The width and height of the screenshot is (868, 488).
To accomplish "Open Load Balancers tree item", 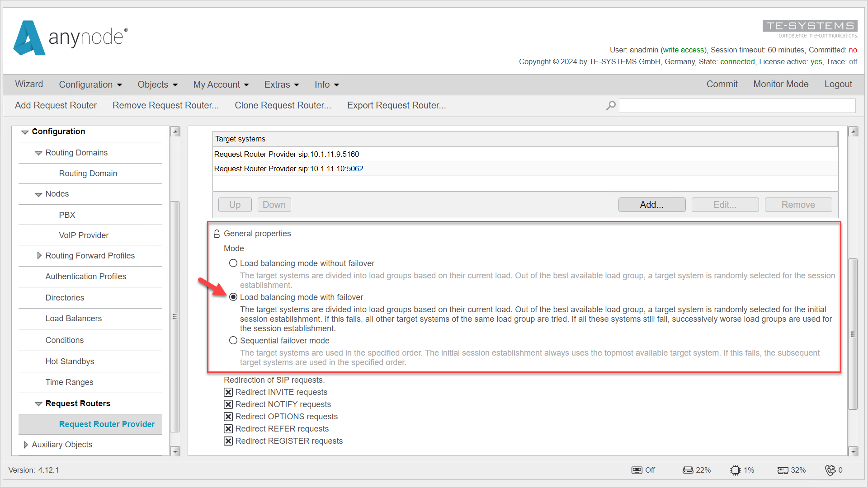I will 74,319.
